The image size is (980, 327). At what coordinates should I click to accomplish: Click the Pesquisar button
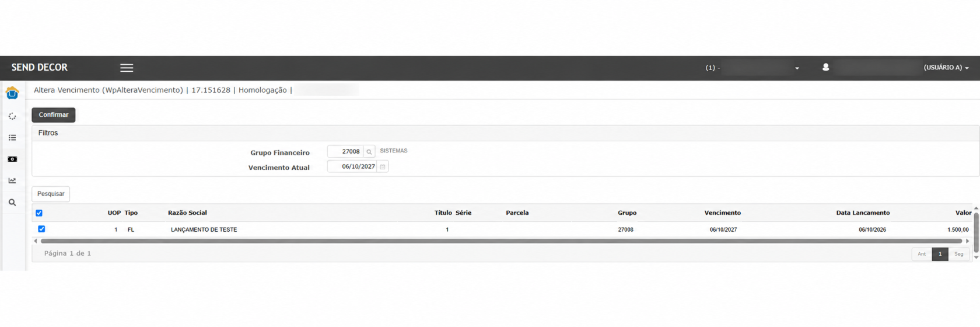point(51,194)
